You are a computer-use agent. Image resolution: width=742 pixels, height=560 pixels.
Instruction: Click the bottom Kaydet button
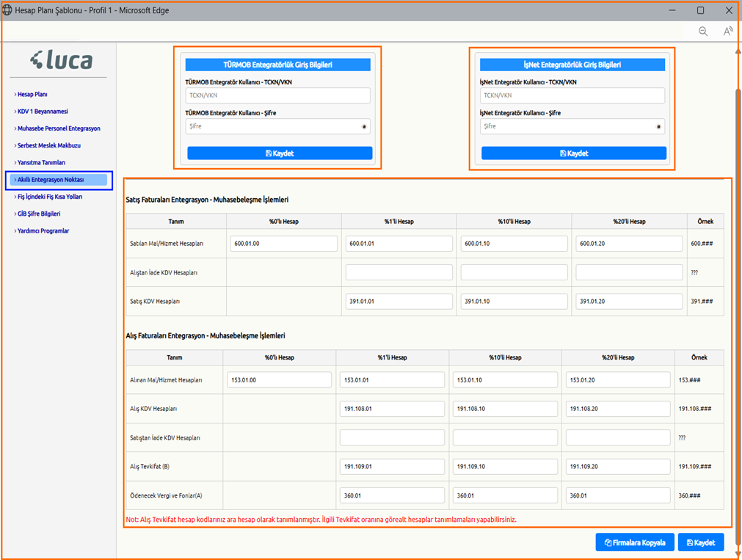click(x=701, y=542)
